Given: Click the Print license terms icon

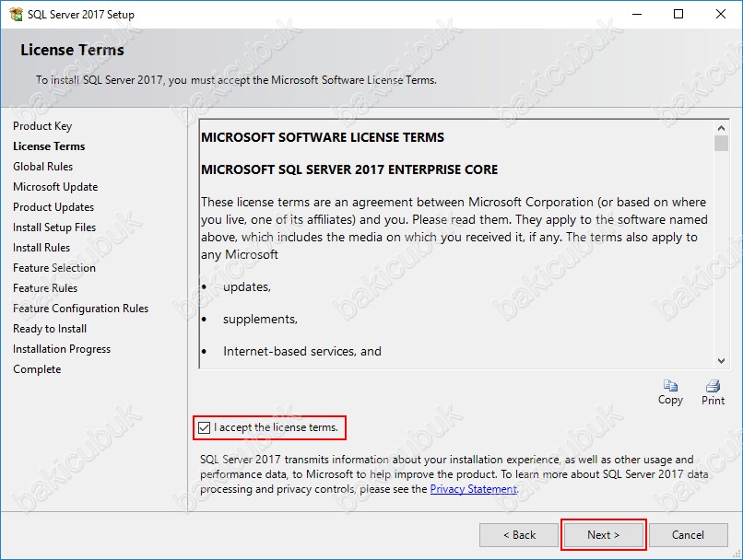Looking at the screenshot, I should coord(713,386).
